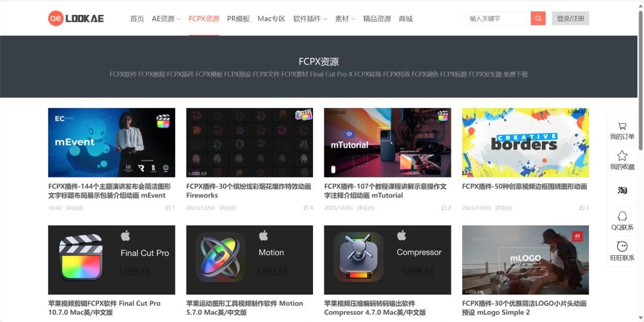Open the Creative Borders thumbnail
The width and height of the screenshot is (644, 322).
(525, 143)
